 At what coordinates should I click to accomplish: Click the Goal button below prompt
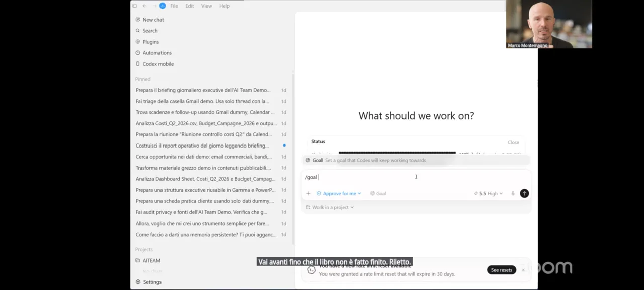[378, 193]
